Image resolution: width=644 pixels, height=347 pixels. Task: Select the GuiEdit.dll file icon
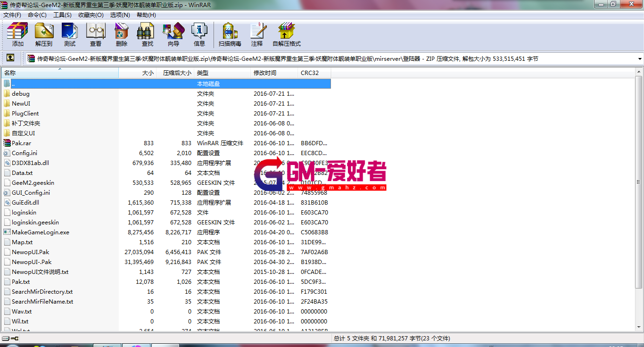tap(7, 202)
